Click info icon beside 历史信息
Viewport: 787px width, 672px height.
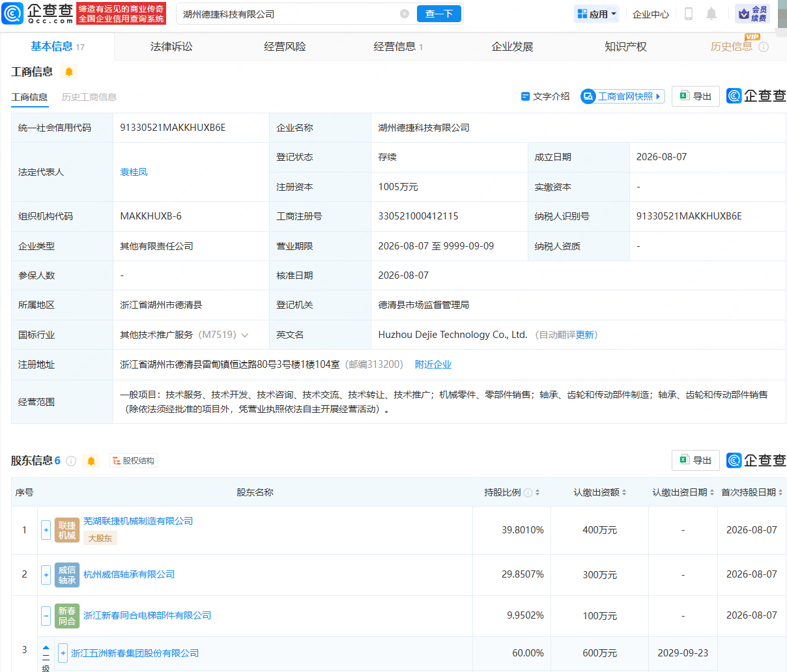point(764,47)
